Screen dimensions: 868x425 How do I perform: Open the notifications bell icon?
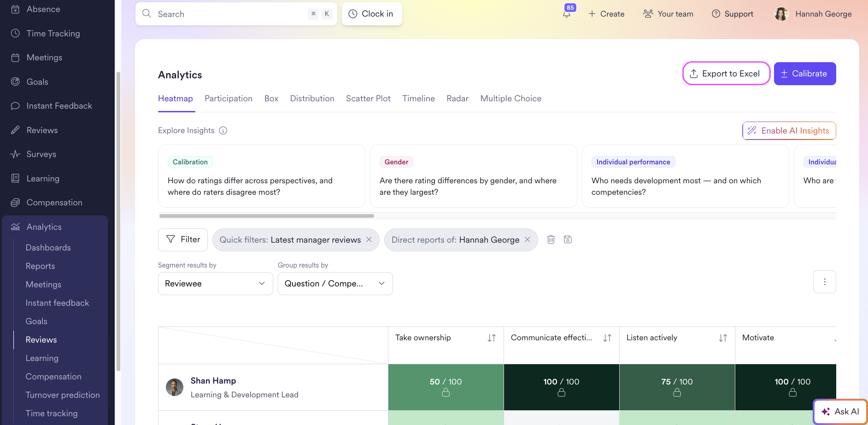tap(567, 14)
